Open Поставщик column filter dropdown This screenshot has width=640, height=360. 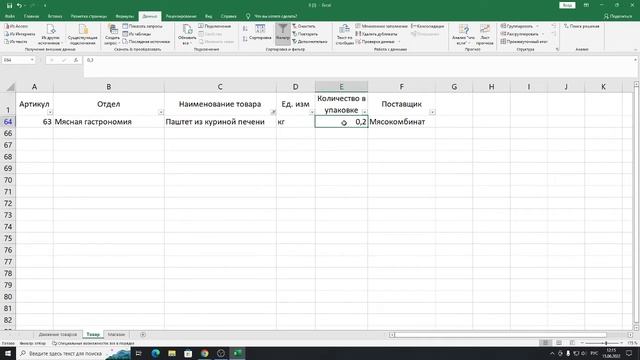coord(432,112)
